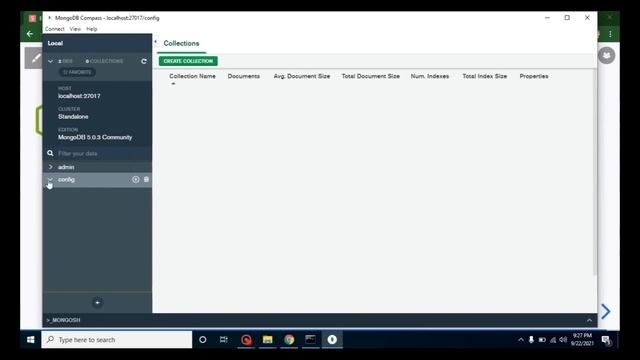Click the DBS count label
Viewport: 640px width, 360px height.
pos(65,61)
